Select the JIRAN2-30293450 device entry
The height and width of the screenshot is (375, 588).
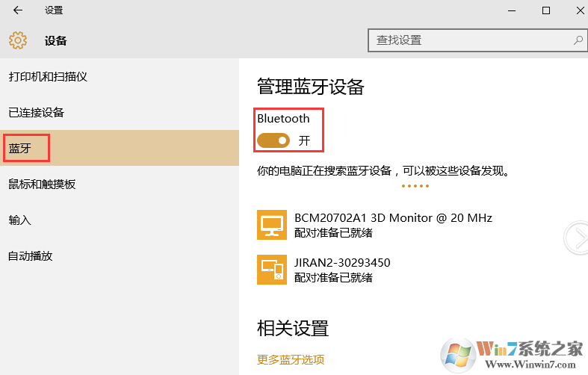[342, 270]
